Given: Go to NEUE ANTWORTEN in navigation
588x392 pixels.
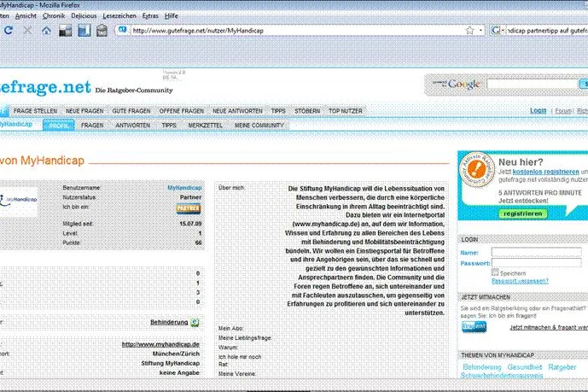Looking at the screenshot, I should click(x=237, y=111).
